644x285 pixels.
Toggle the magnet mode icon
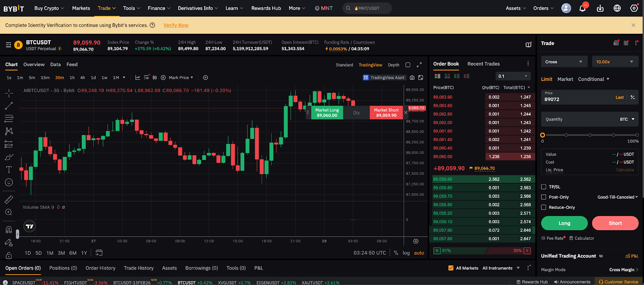tap(9, 230)
